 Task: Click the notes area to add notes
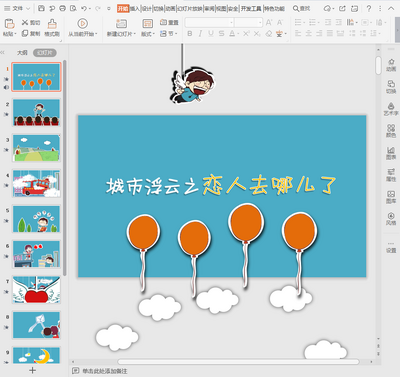pyautogui.click(x=105, y=371)
